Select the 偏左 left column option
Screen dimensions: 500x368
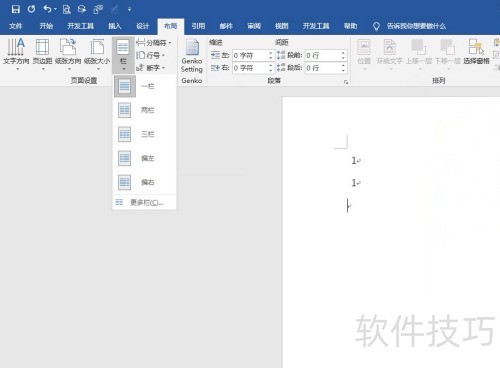tap(145, 158)
